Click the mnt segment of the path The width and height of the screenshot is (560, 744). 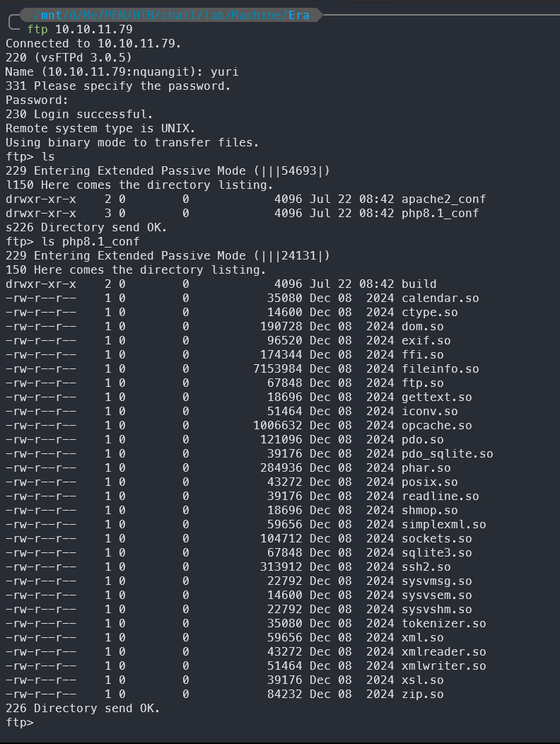(x=51, y=15)
